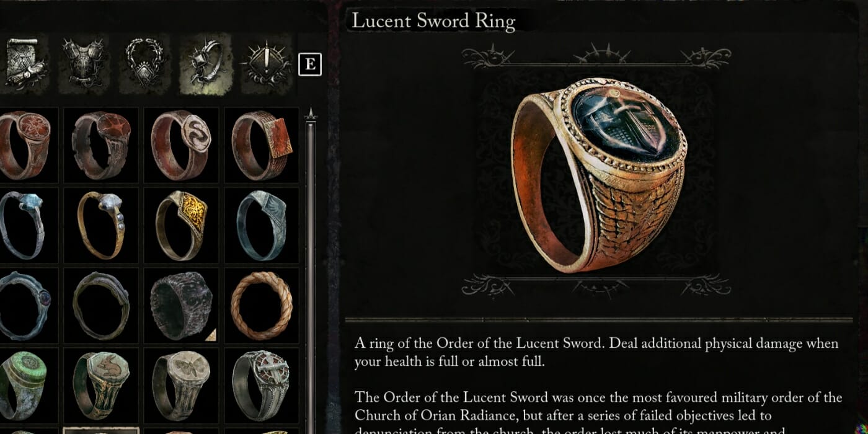This screenshot has height=434, width=868.
Task: Pick the gold ring with yellow diamond face
Action: click(x=182, y=225)
